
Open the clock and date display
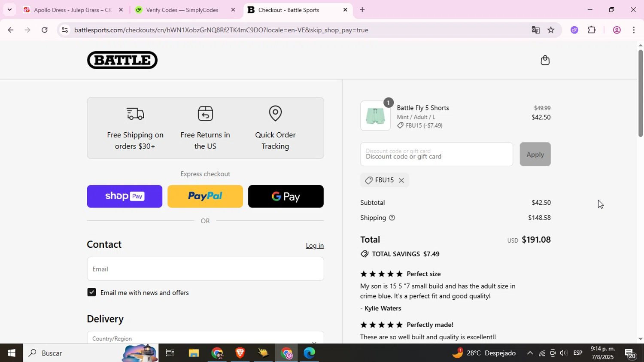pos(602,353)
